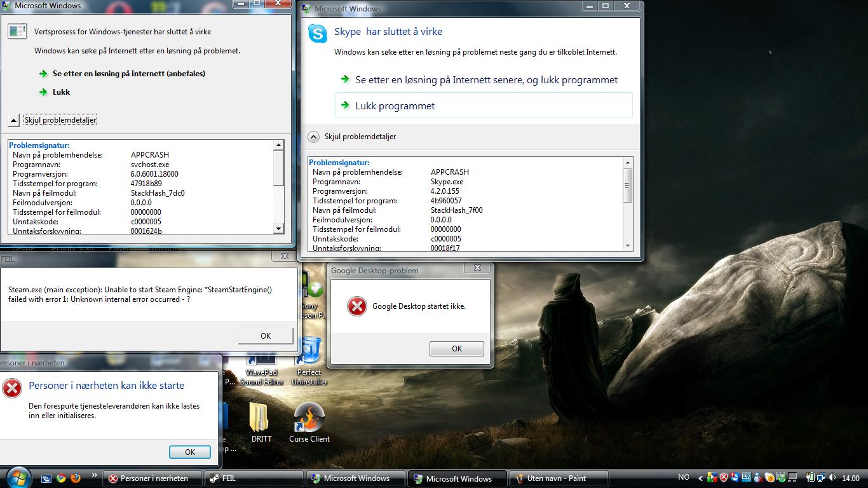
Task: Select the DRITT folder on the desktop
Action: coord(261,423)
